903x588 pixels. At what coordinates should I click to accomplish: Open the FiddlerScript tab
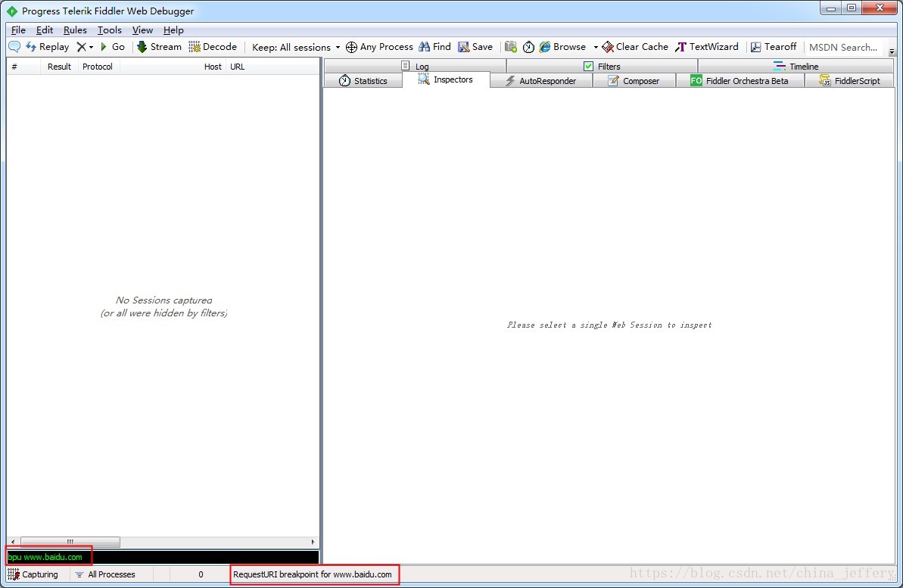850,81
